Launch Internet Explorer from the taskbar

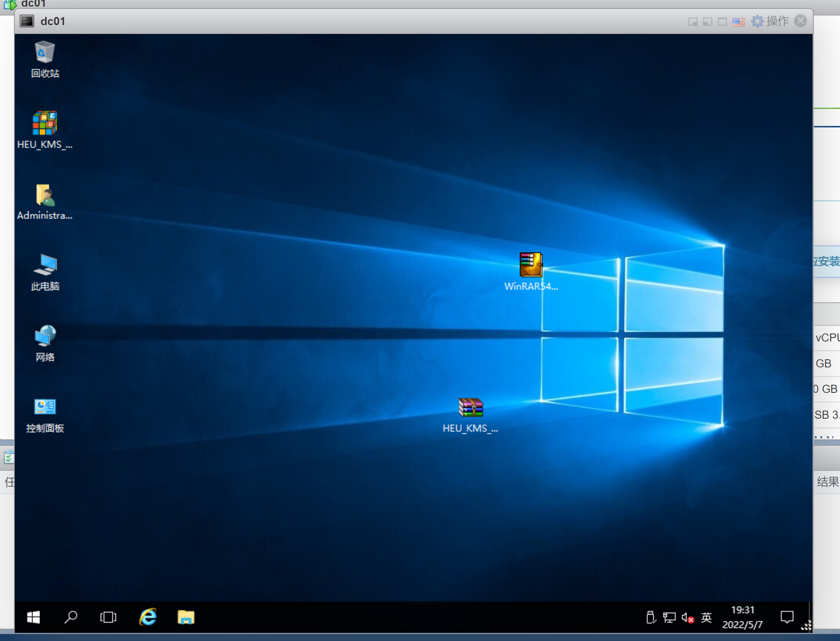(148, 617)
